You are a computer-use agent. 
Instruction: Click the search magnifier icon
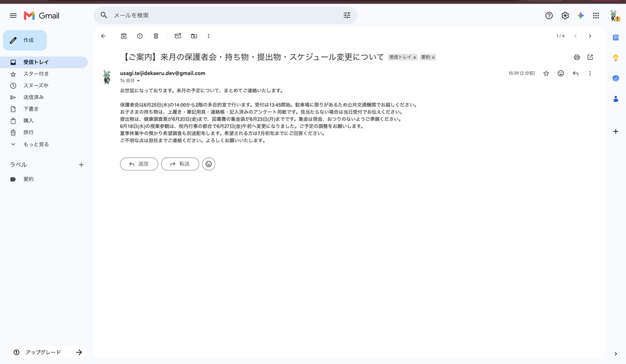(104, 15)
